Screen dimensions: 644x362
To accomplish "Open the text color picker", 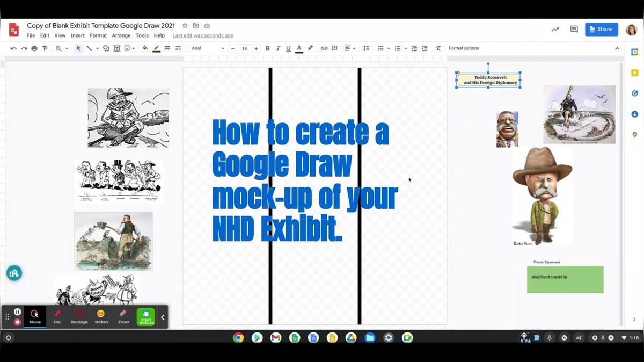I will (x=299, y=48).
